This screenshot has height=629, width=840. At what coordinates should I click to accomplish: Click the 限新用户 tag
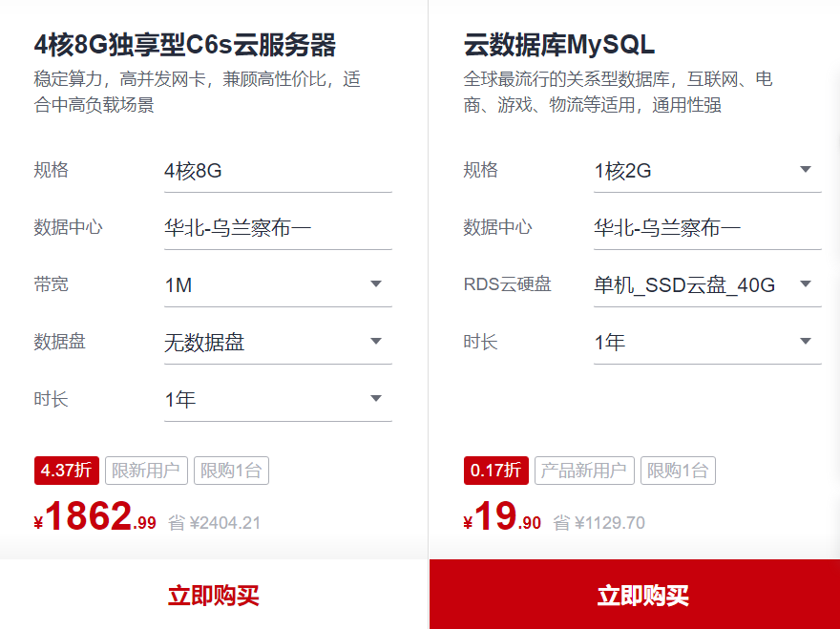[x=145, y=471]
